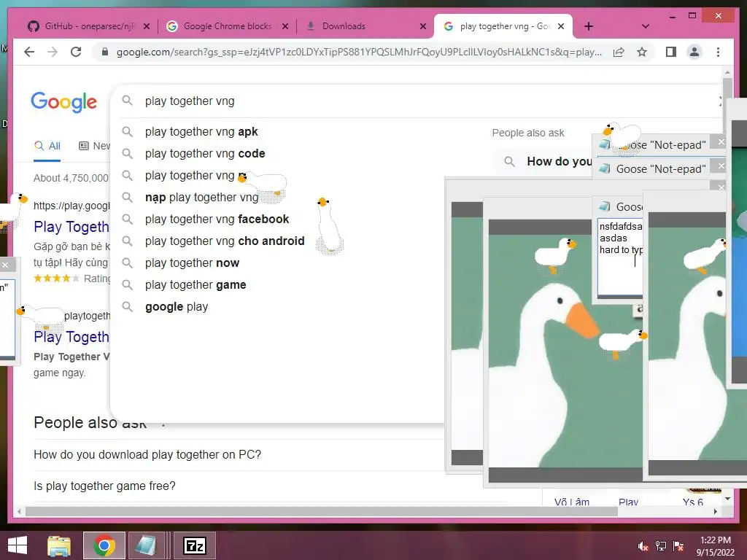Screen dimensions: 747x560
Task: Open the Windows Start menu
Action: tap(18, 545)
